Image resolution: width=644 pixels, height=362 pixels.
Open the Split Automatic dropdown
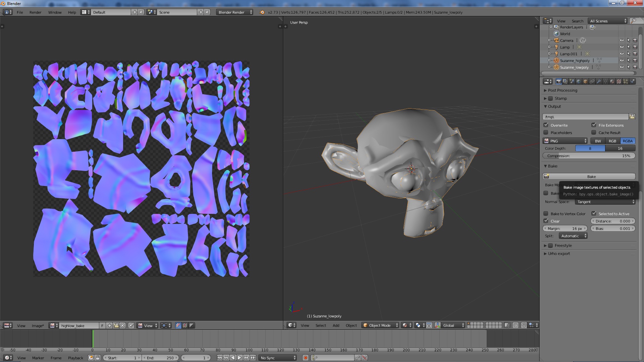573,236
